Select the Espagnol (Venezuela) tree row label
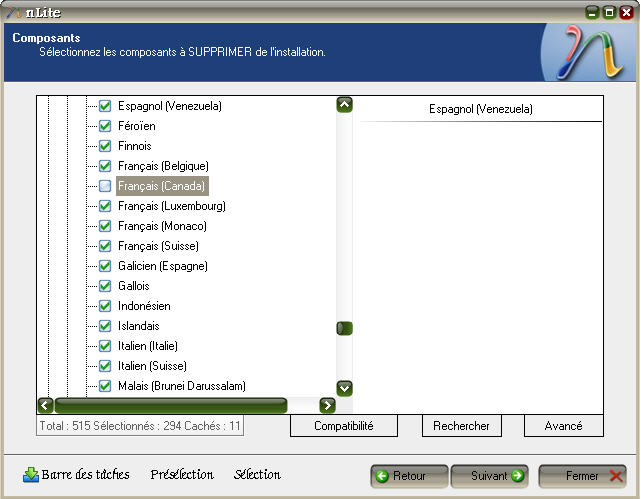 tap(170, 106)
